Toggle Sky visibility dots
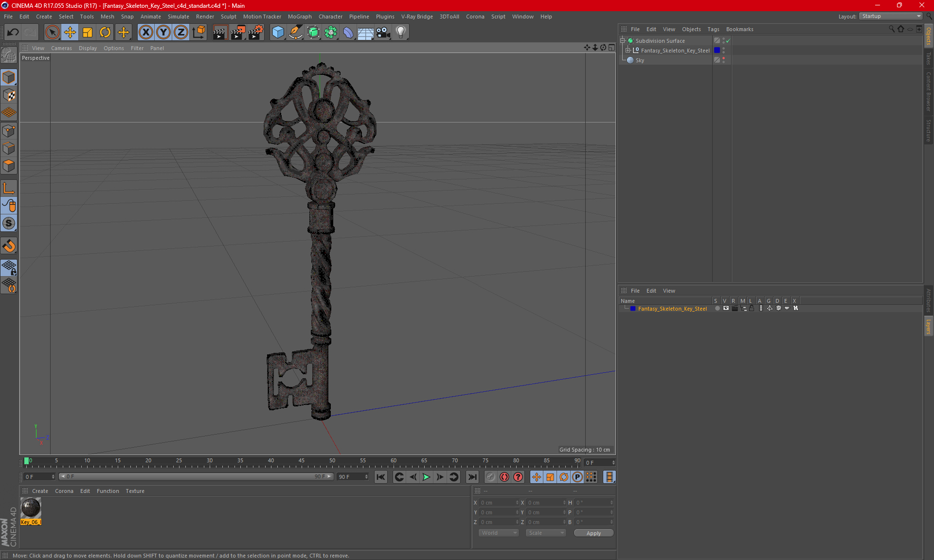 pyautogui.click(x=724, y=60)
